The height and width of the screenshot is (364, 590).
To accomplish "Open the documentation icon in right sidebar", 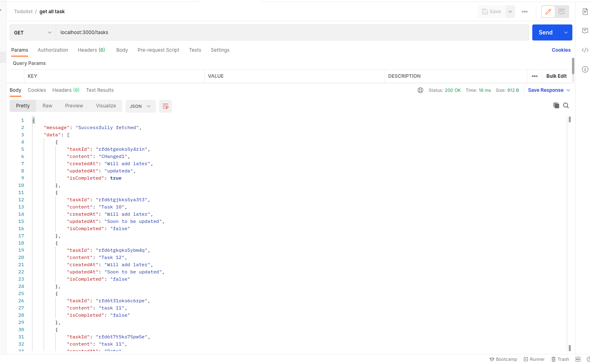I will pyautogui.click(x=585, y=12).
